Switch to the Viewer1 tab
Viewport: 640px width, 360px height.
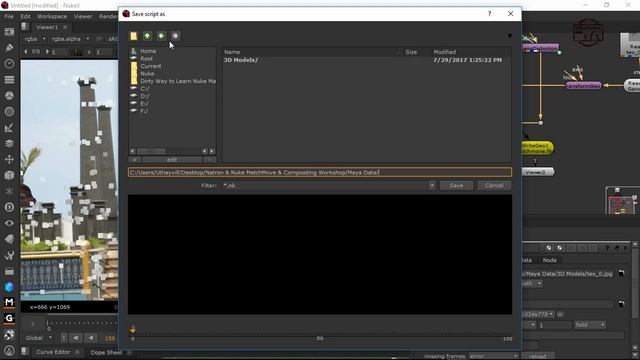(x=47, y=27)
